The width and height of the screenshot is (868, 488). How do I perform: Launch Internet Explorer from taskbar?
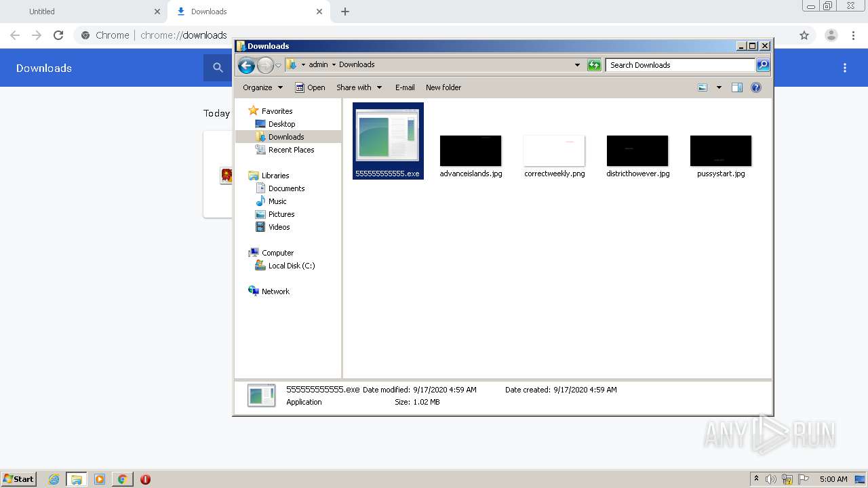54,479
